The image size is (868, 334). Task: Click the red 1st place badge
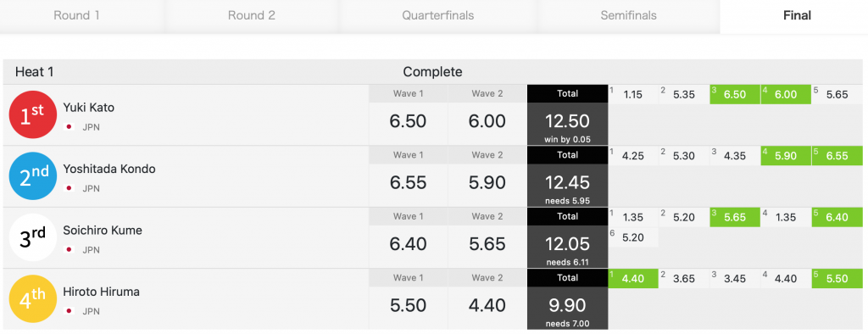point(33,115)
